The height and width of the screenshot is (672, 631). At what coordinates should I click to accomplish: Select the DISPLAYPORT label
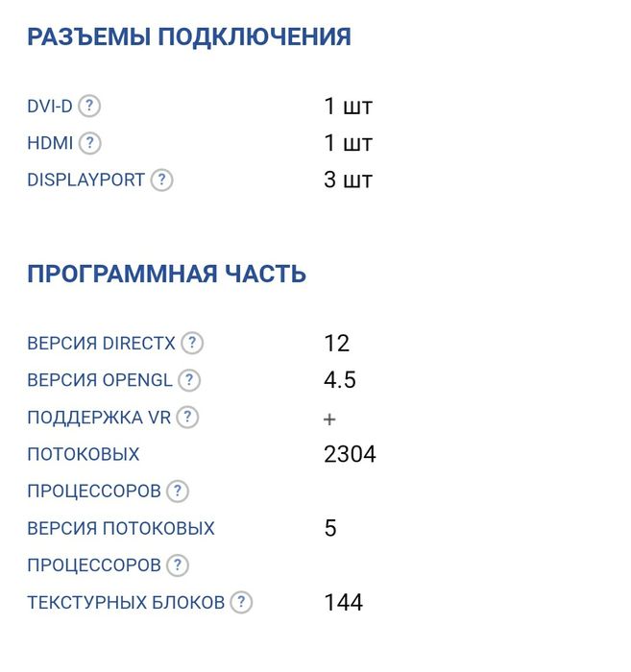[85, 180]
